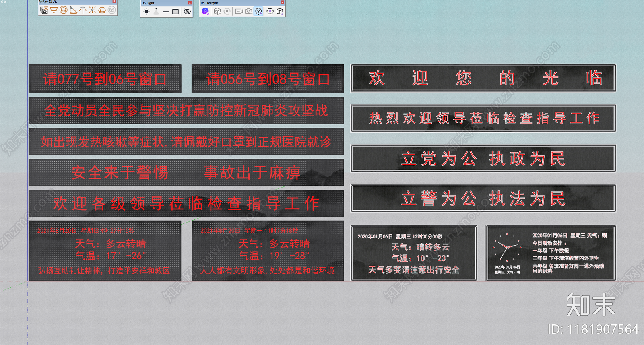The image size is (644, 345).
Task: Select the V-Ray IES Light tool
Action: (83, 10)
